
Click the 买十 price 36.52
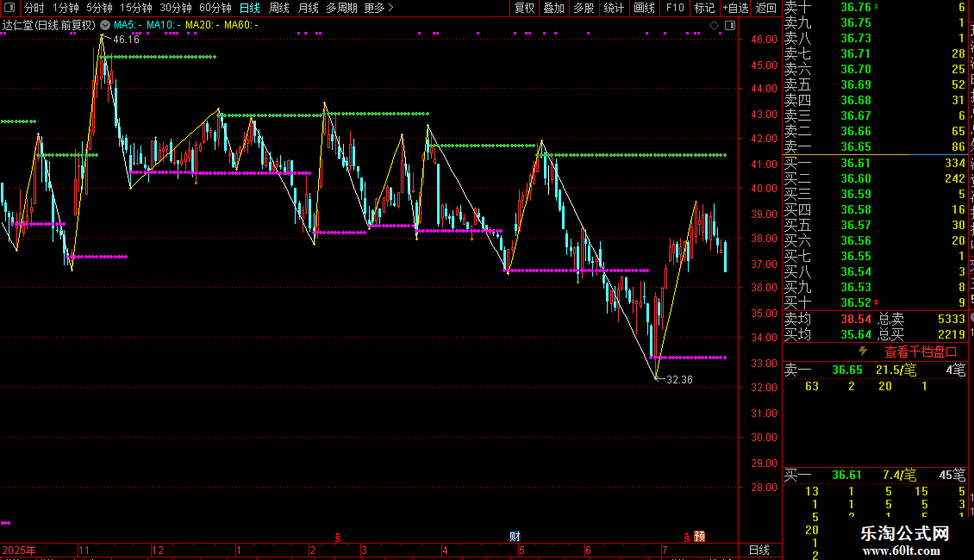coord(856,302)
